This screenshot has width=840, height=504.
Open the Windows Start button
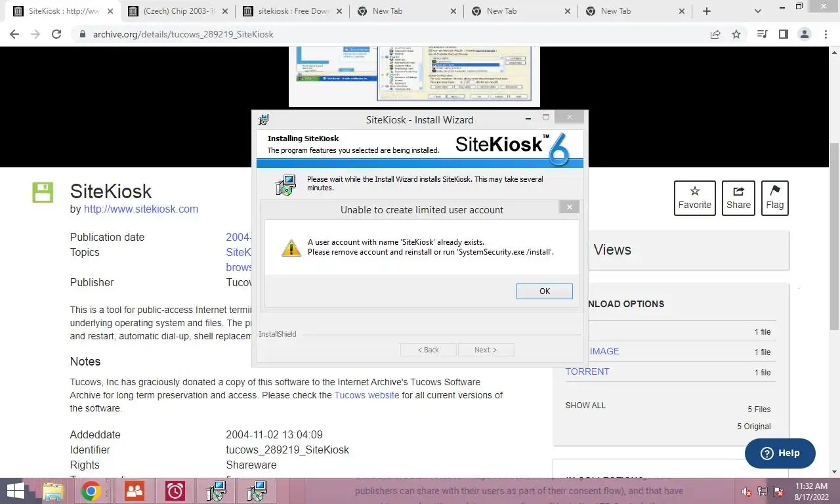pos(16,491)
